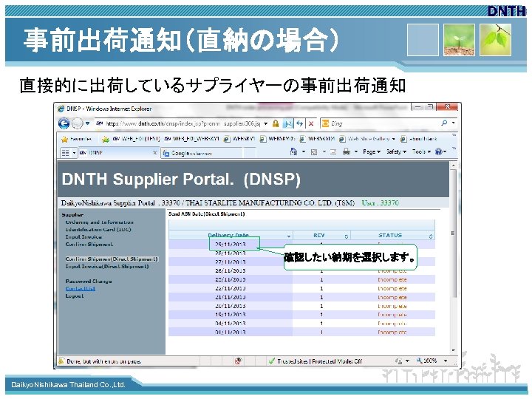The image size is (532, 399).
Task: Expand the address bar URL dropdown
Action: pos(266,123)
